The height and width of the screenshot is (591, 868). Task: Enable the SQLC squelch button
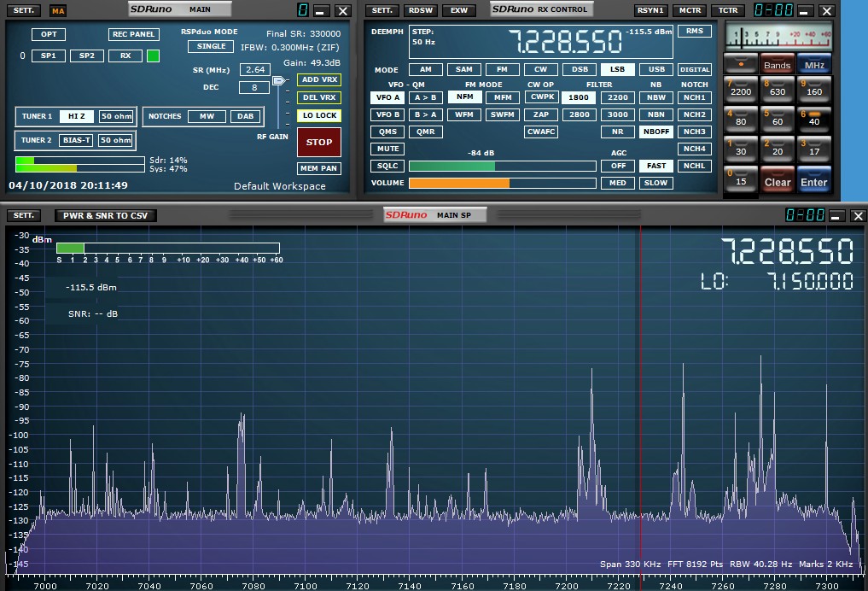point(387,167)
